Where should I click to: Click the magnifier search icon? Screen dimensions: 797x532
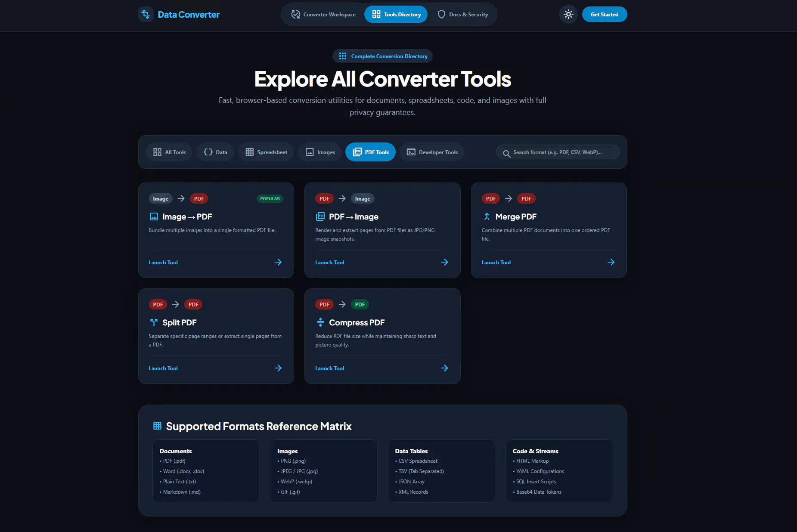click(x=507, y=154)
